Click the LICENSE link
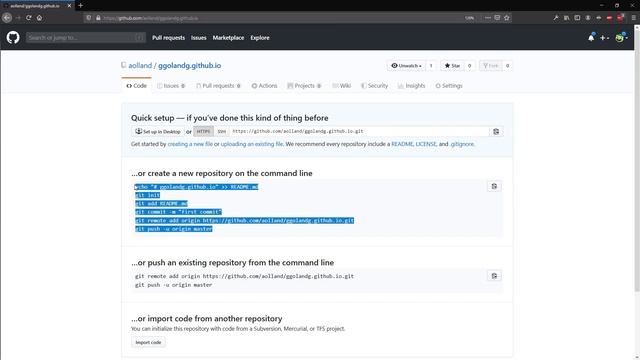This screenshot has height=360, width=640. tap(426, 144)
